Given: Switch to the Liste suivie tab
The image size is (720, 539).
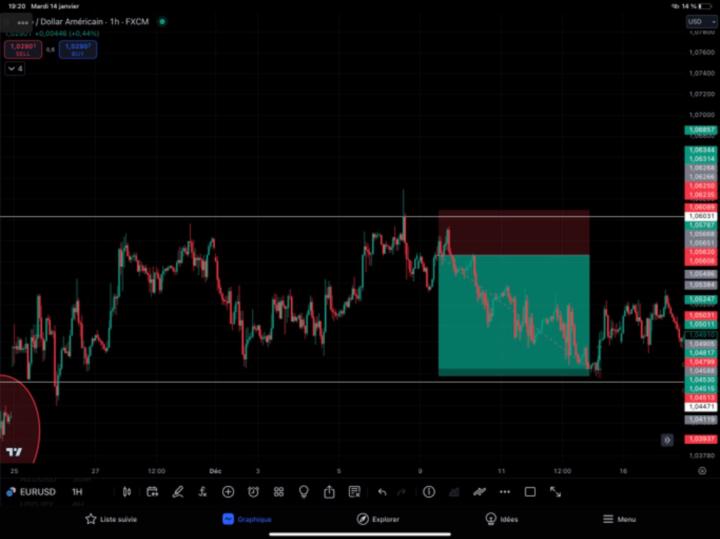Looking at the screenshot, I should 111,519.
